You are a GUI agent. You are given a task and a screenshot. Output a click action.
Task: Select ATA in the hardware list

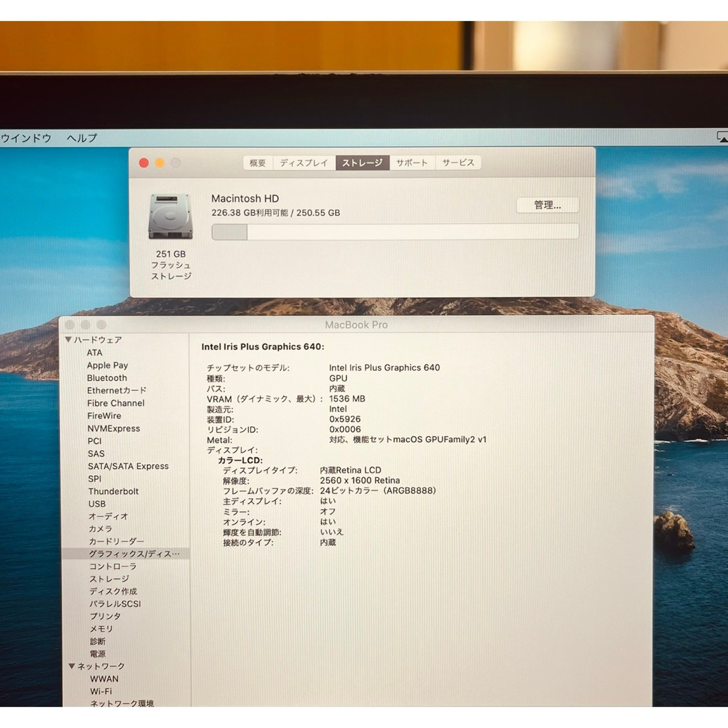(x=94, y=353)
